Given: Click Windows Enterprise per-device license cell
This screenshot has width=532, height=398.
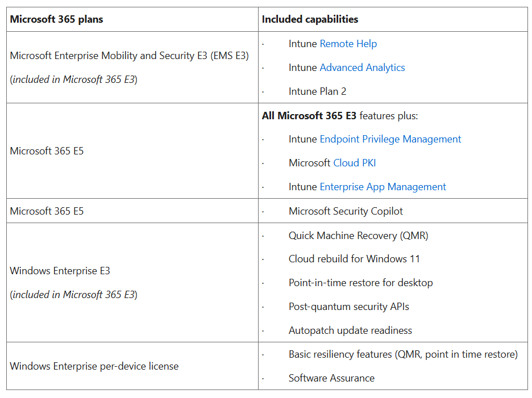Looking at the screenshot, I should (x=94, y=366).
